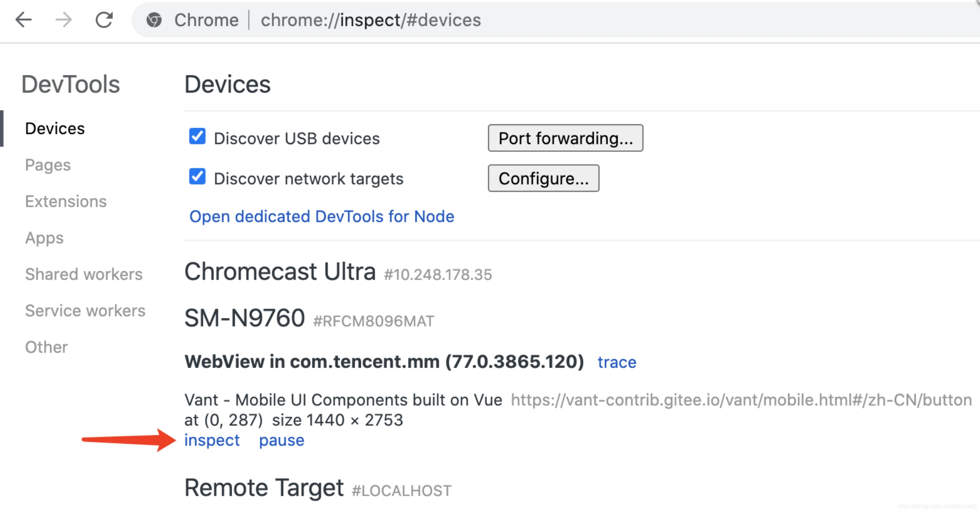The width and height of the screenshot is (980, 513).
Task: Click the trace link for WebView
Action: tap(617, 362)
